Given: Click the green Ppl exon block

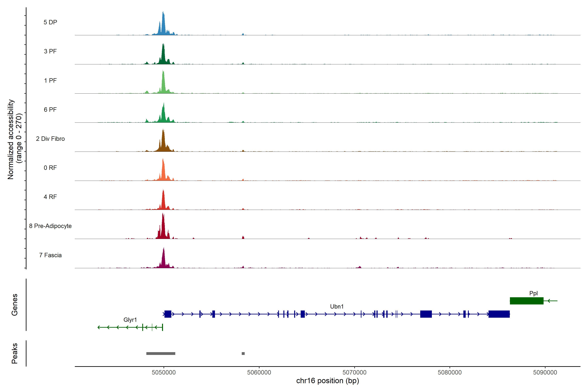Looking at the screenshot, I should [526, 301].
